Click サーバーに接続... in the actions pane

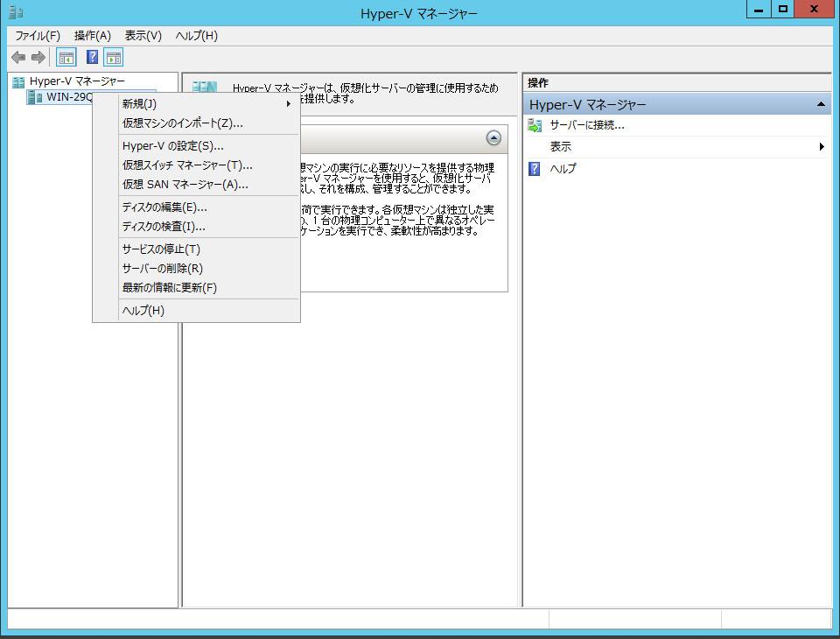[x=586, y=125]
